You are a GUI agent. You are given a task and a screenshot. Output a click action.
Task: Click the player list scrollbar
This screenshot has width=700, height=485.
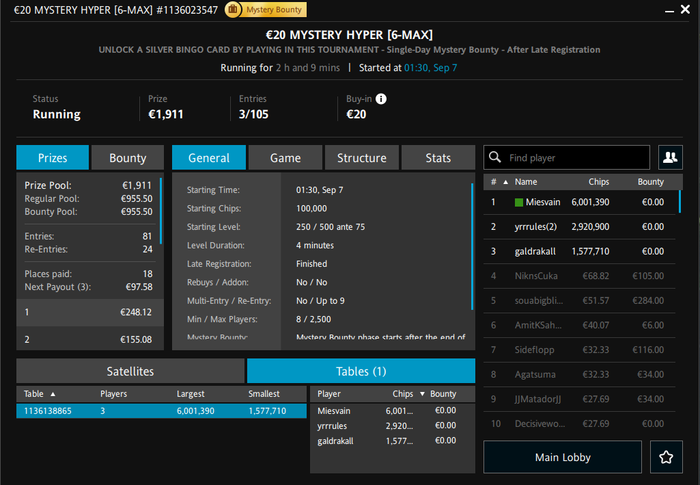(x=680, y=202)
